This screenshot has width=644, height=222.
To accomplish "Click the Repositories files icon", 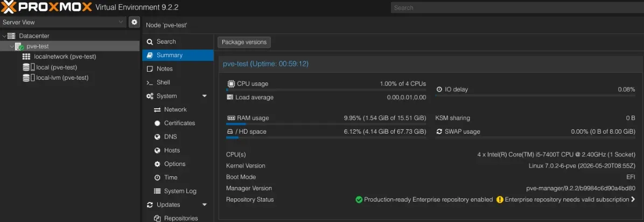I will click(157, 218).
